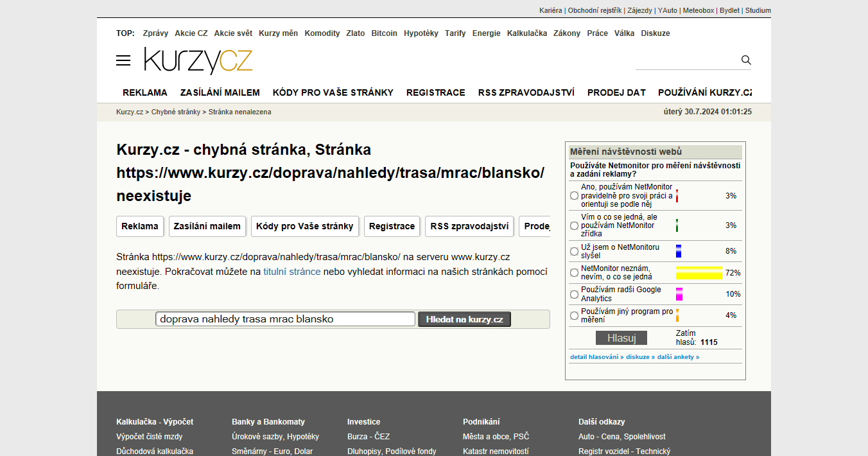Select 'Ano, používám NetMonitor pravidelně' radio option
The height and width of the screenshot is (456, 868).
(574, 196)
